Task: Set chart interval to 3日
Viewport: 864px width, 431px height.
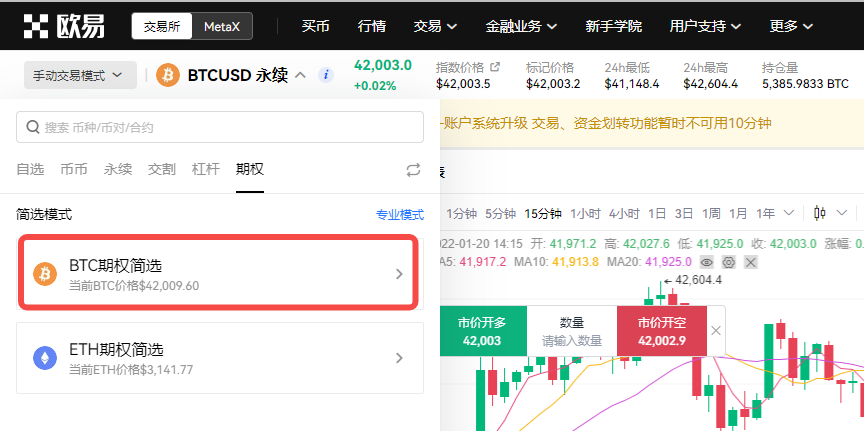Action: 684,213
